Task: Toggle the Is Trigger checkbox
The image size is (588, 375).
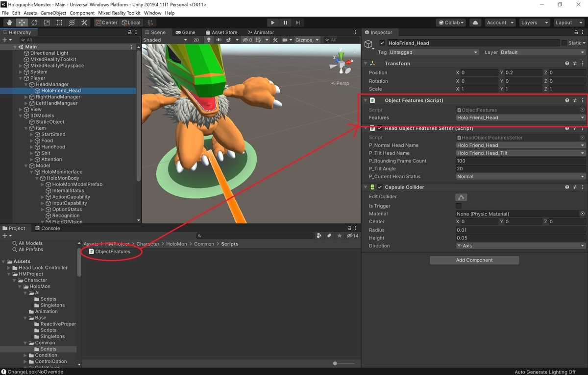Action: tap(459, 206)
